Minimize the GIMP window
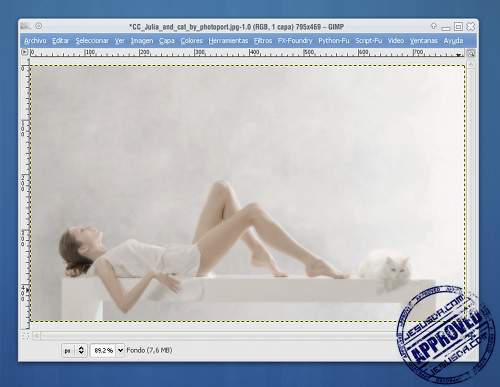The height and width of the screenshot is (387, 500). [446, 28]
